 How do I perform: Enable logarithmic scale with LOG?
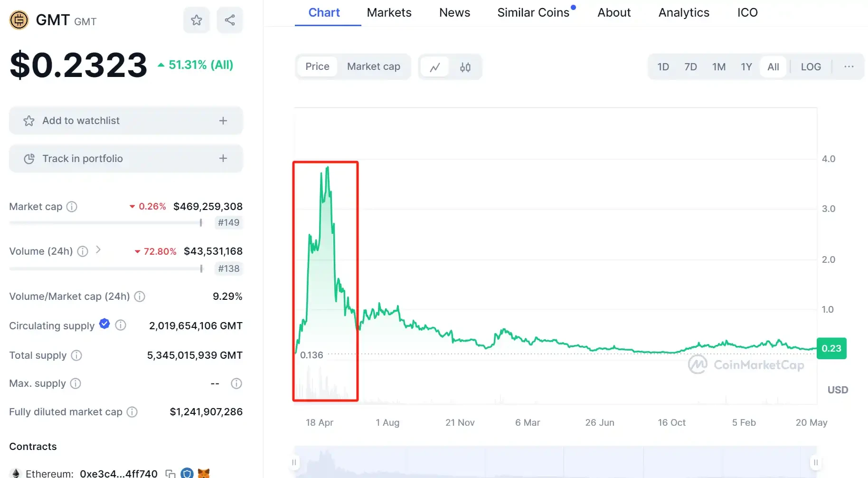[x=811, y=67]
